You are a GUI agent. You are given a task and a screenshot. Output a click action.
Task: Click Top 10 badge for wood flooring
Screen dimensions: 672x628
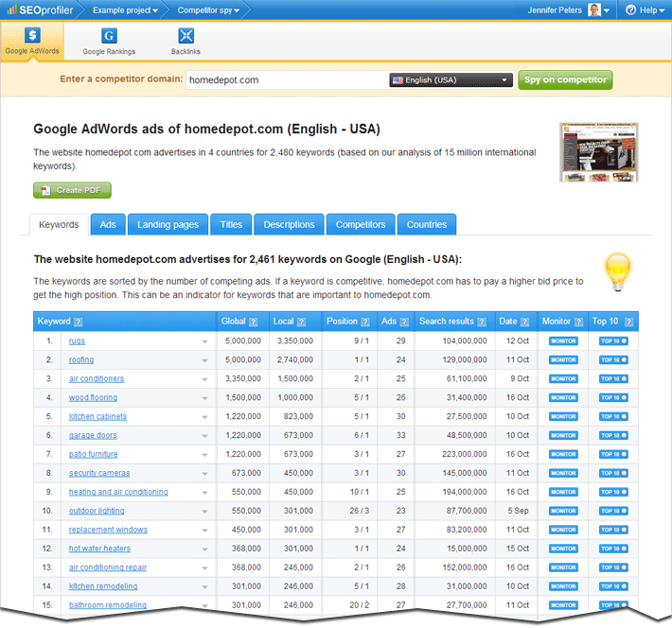(613, 397)
